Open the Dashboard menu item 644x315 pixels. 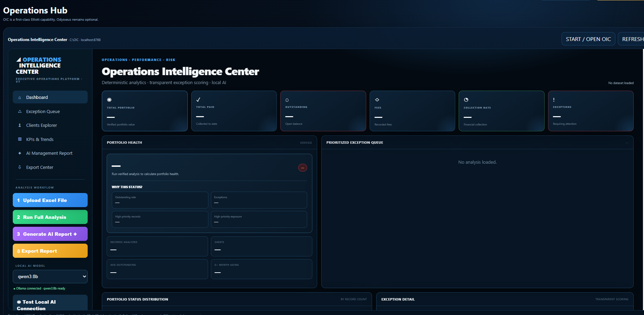point(50,97)
